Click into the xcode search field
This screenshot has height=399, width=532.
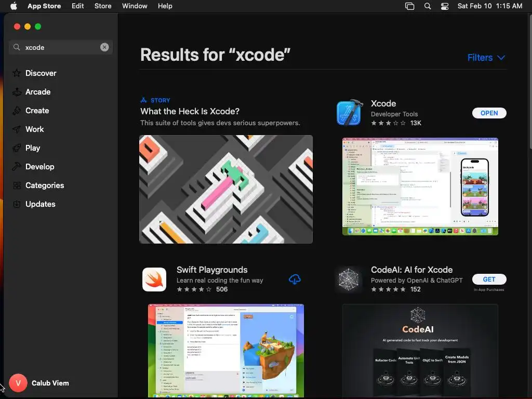click(x=61, y=47)
